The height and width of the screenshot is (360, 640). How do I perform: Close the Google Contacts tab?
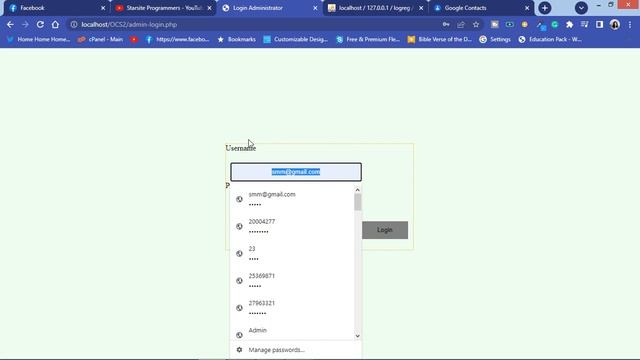[x=527, y=8]
